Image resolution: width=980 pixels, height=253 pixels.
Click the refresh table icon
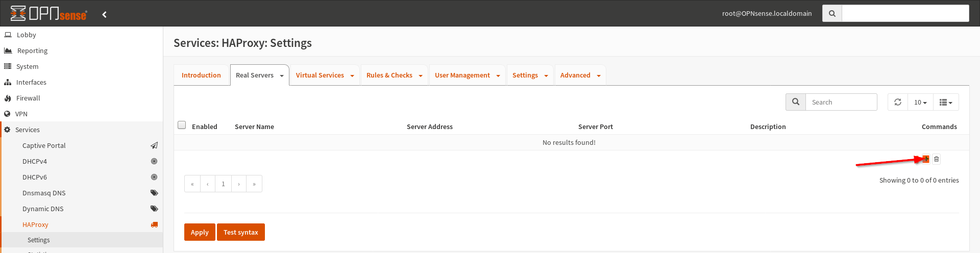pyautogui.click(x=898, y=102)
